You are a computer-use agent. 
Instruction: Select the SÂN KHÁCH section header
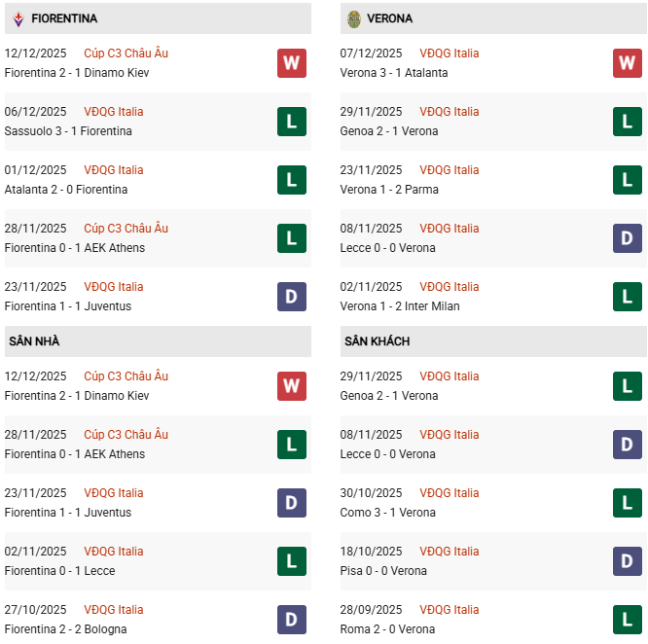tap(377, 341)
